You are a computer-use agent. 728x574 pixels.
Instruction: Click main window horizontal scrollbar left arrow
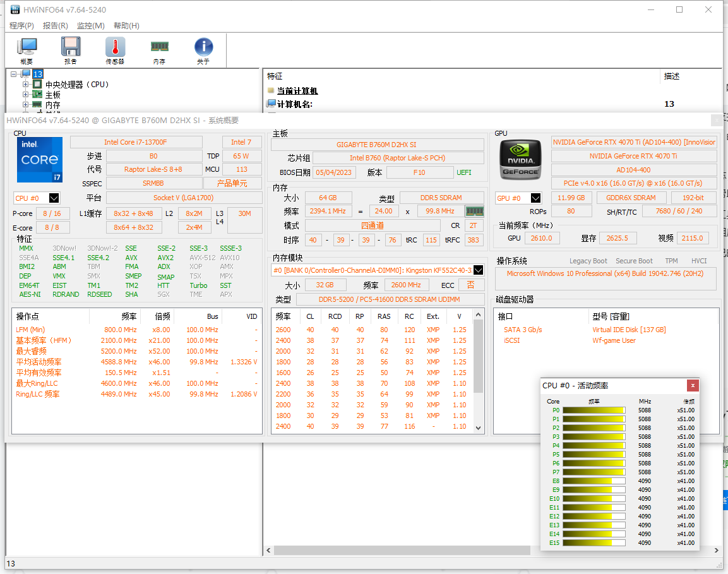[268, 550]
